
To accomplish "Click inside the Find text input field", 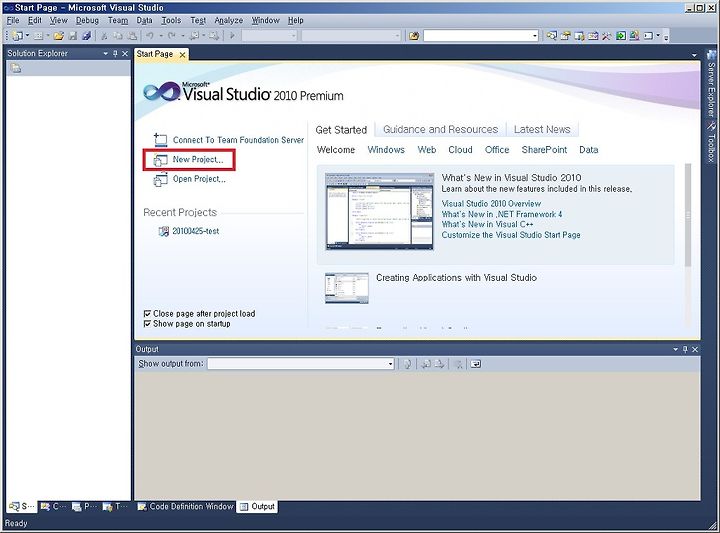I will [x=477, y=36].
